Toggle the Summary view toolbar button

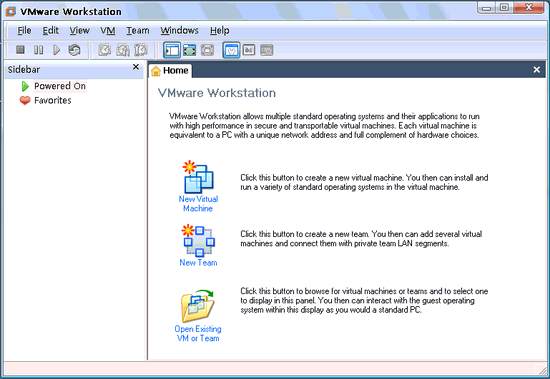tap(231, 50)
